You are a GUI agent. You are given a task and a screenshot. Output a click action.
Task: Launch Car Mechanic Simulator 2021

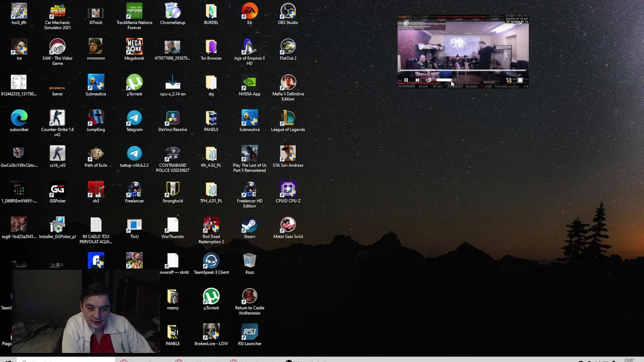[x=57, y=16]
